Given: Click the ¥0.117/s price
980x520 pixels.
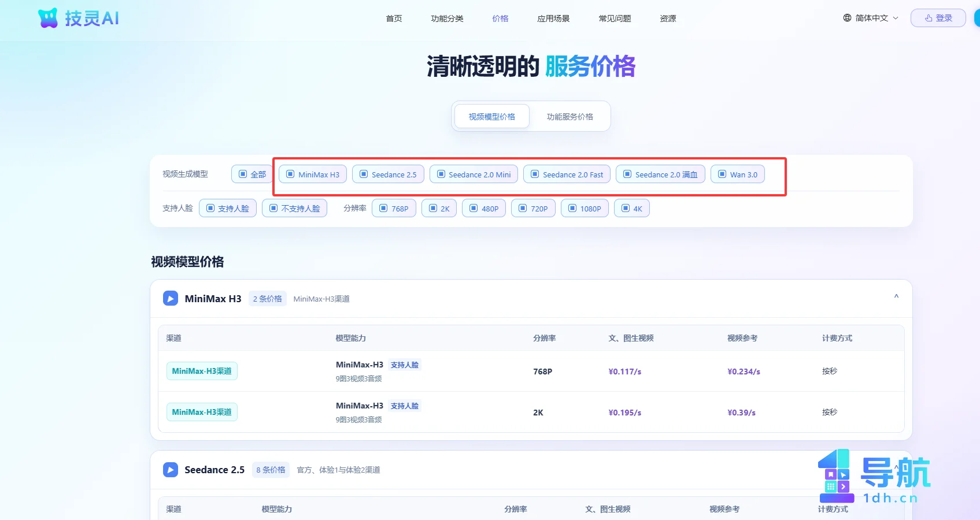Looking at the screenshot, I should (625, 372).
